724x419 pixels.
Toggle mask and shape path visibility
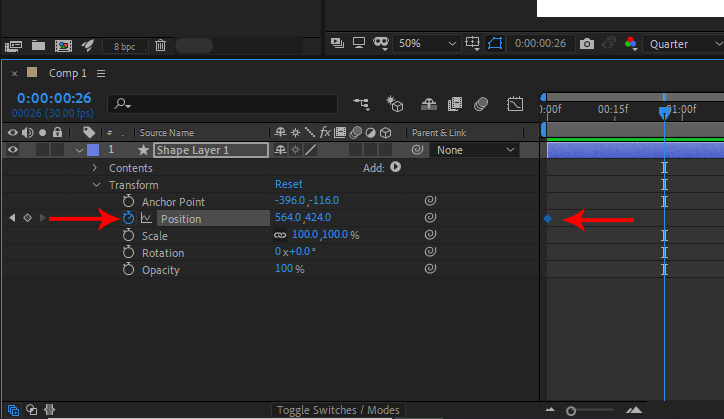pos(495,43)
